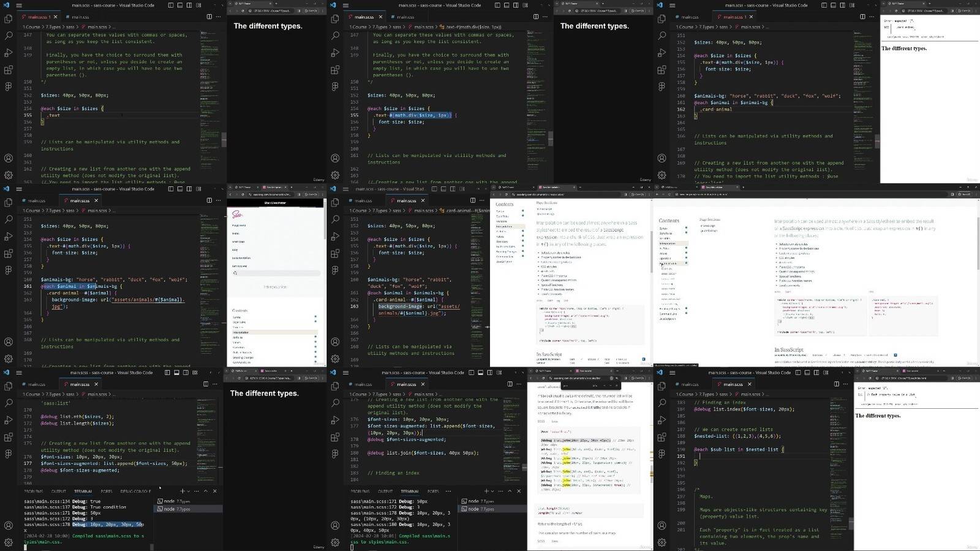Open the Manage gear in the middle-middle frame
The width and height of the screenshot is (980, 551).
click(x=335, y=359)
